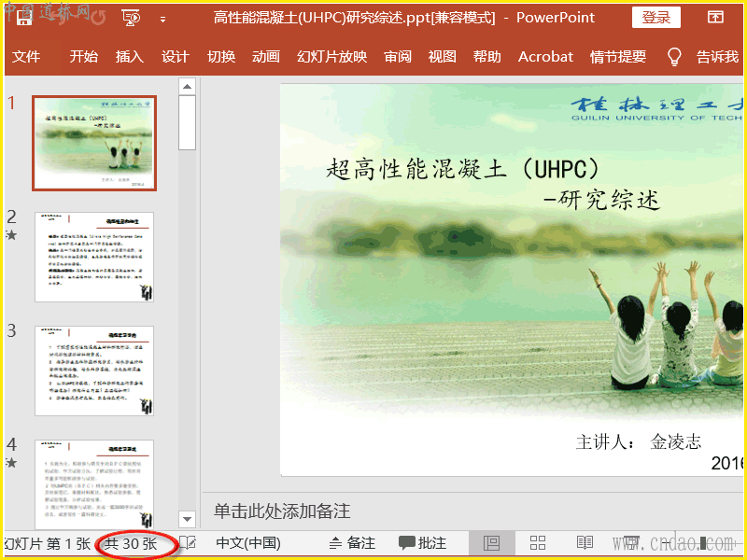
Task: Switch to the 开始 tab
Action: pos(84,57)
